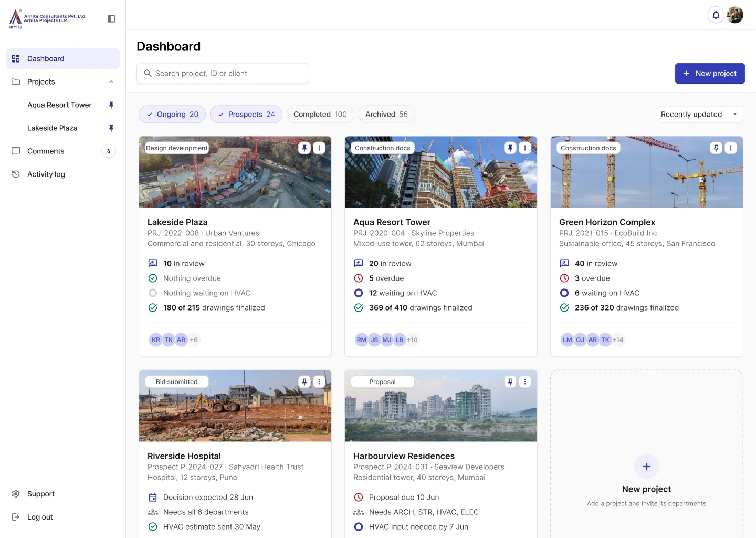
Task: Open more options on Riverside Hospital card
Action: pyautogui.click(x=319, y=382)
